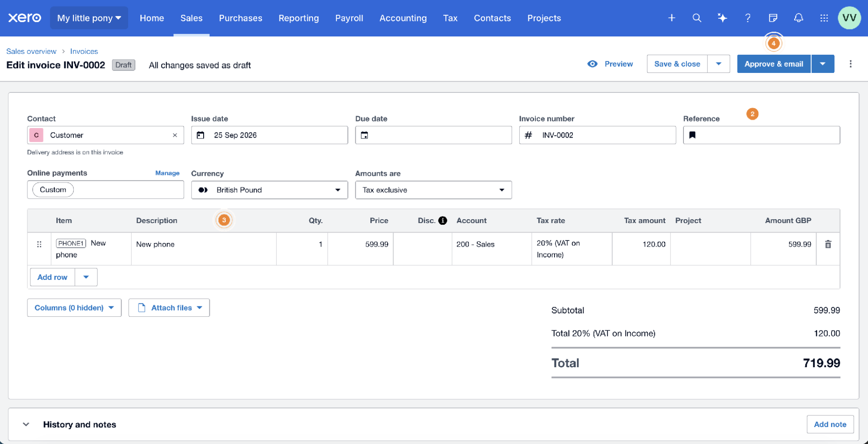Click the Add row button
The width and height of the screenshot is (868, 444).
(x=53, y=277)
